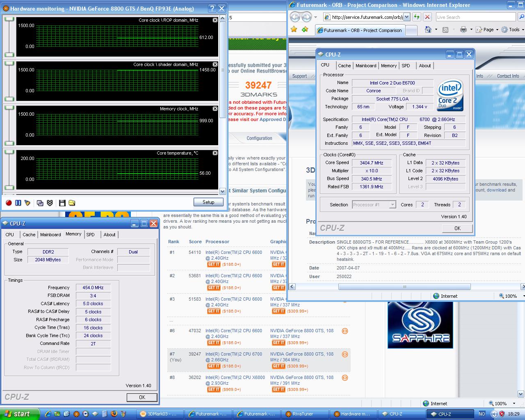Open the IE recent pages dropdown arrow
Viewport: 525px width, 420px height.
coord(315,17)
